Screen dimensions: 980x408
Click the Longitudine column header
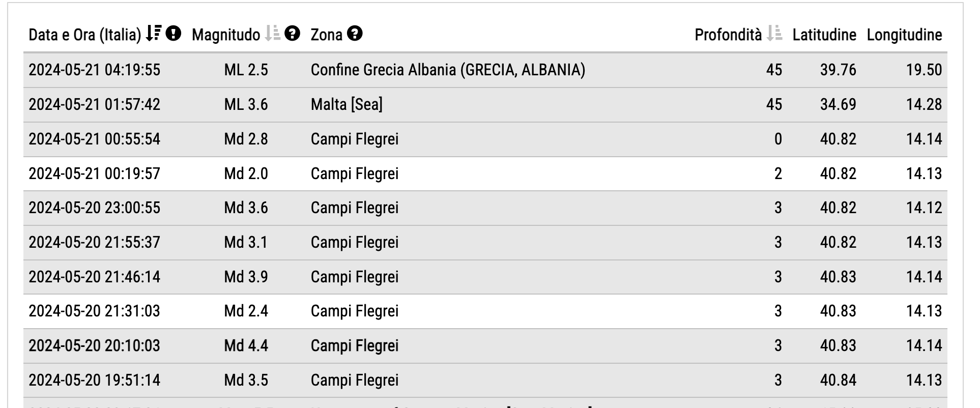pos(904,35)
